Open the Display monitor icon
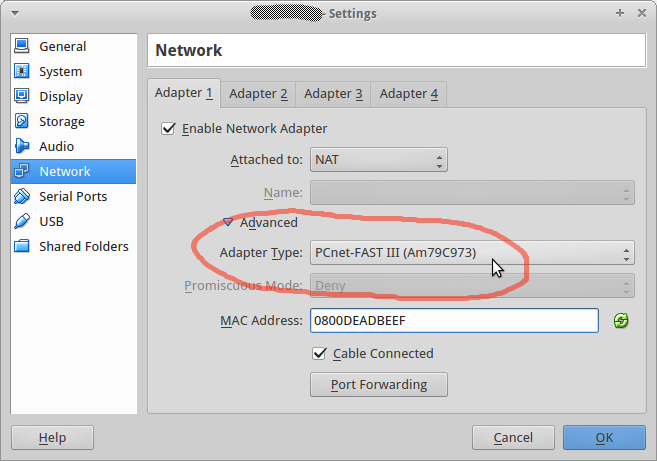The width and height of the screenshot is (657, 461). click(x=21, y=96)
